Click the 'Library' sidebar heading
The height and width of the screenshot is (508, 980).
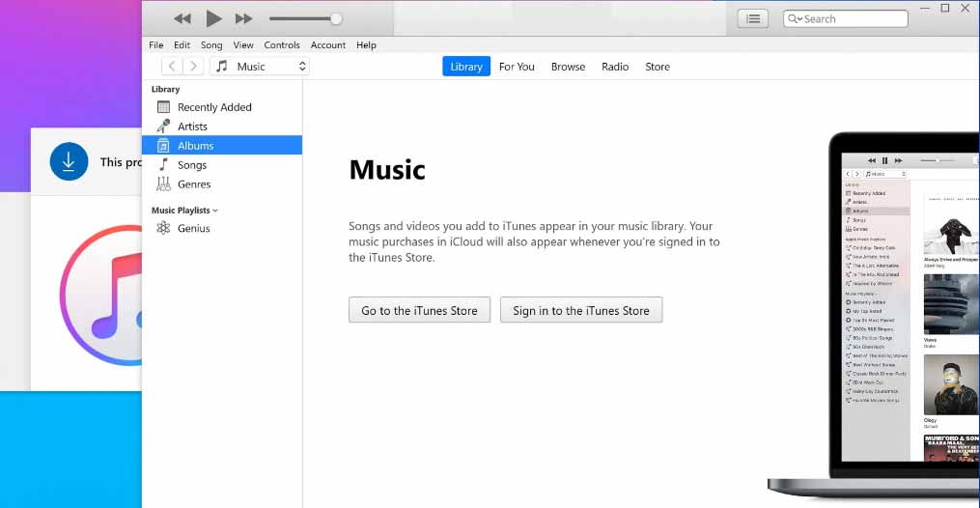166,90
